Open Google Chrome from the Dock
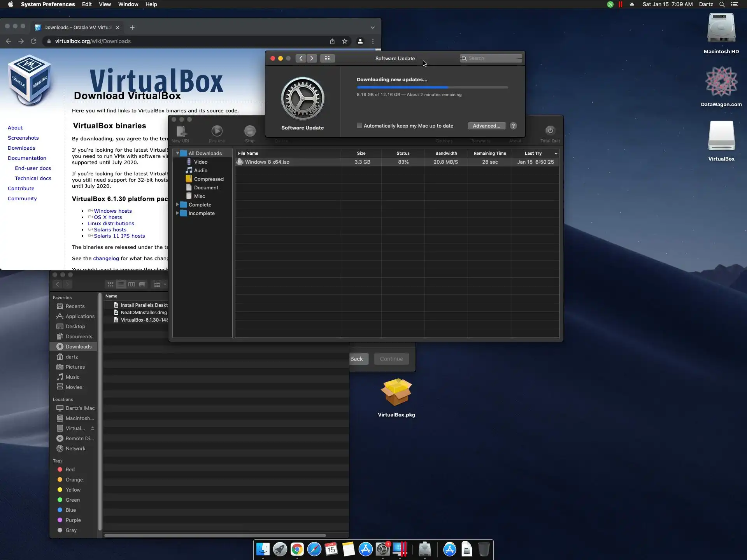This screenshot has height=560, width=747. [297, 549]
